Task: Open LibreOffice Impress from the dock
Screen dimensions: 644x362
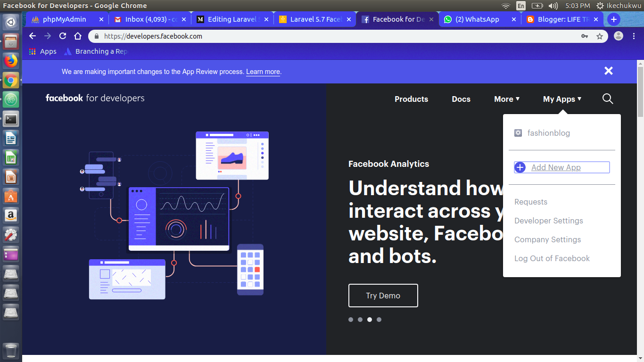Action: (11, 177)
